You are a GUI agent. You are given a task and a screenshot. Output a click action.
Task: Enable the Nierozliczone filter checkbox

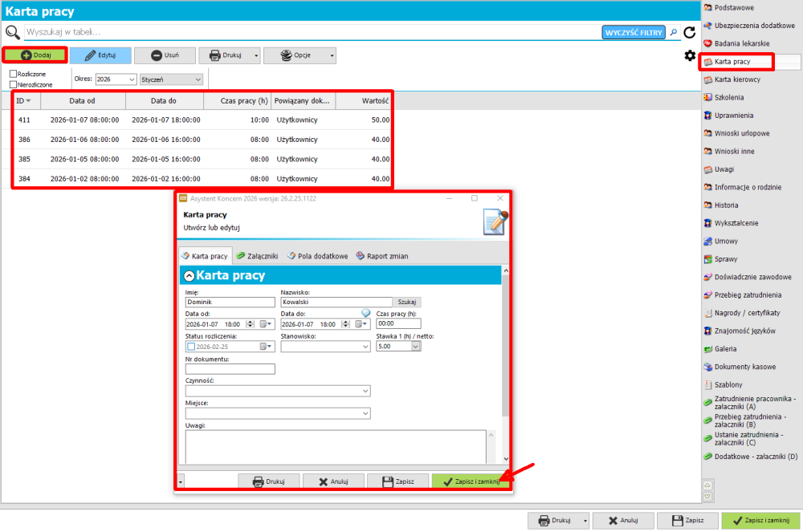click(x=13, y=83)
